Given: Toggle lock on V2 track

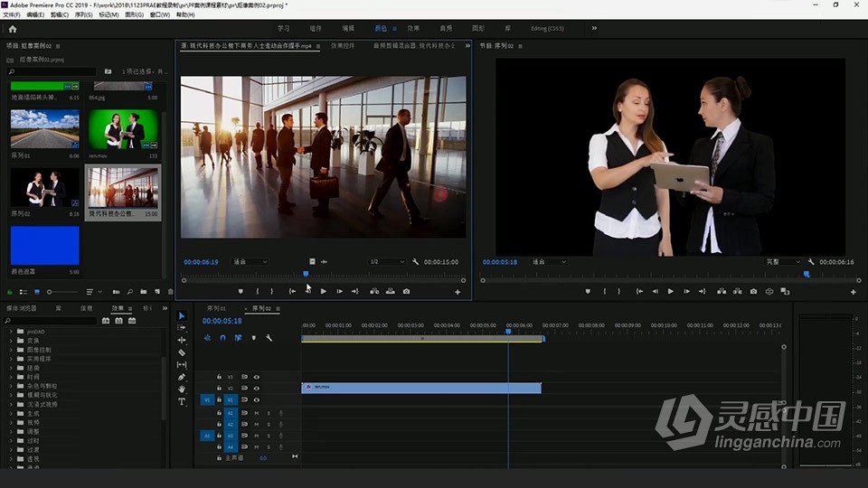Looking at the screenshot, I should coord(219,389).
